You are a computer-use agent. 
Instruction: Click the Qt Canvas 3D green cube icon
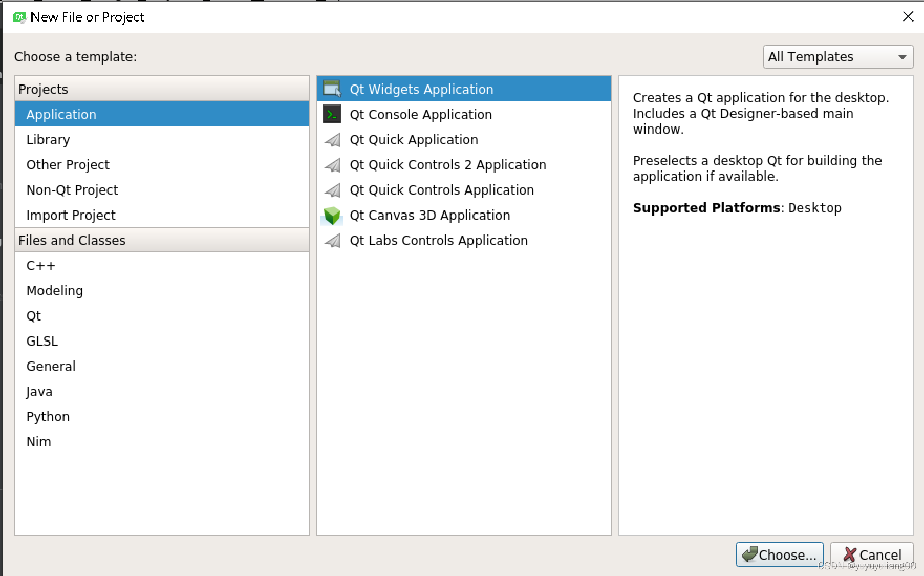coord(331,215)
